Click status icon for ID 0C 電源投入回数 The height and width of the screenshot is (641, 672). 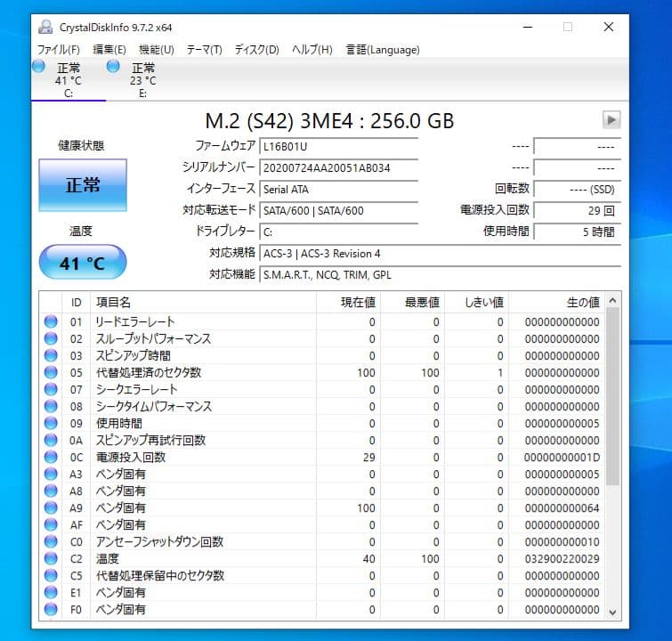tap(51, 457)
